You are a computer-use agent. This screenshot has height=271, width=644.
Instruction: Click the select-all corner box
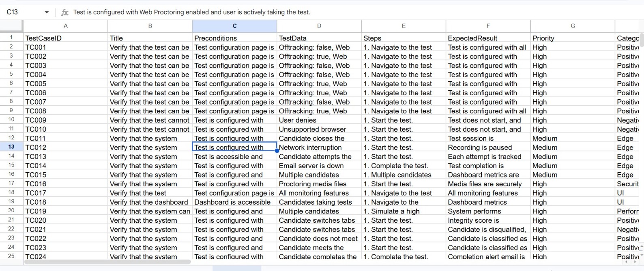pyautogui.click(x=11, y=26)
